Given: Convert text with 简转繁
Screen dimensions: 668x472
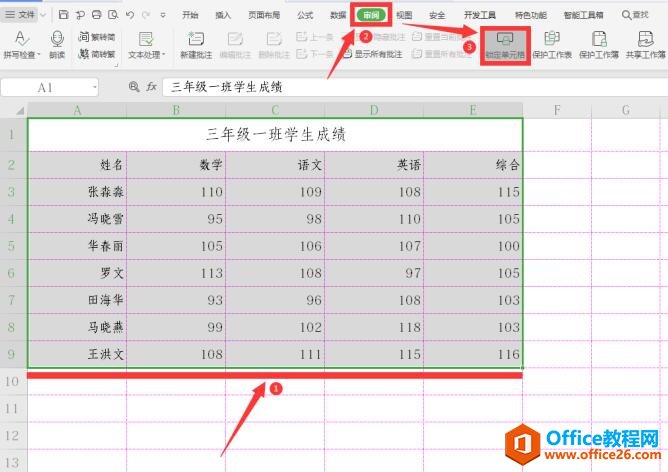Looking at the screenshot, I should tap(97, 54).
